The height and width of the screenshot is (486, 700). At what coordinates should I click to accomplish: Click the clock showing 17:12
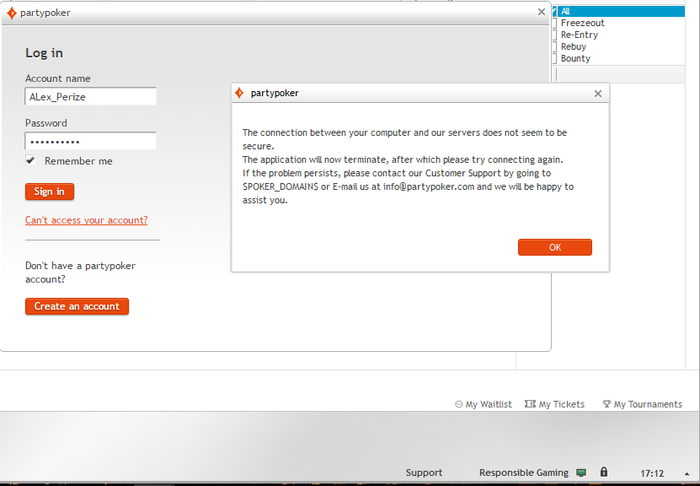[x=652, y=473]
